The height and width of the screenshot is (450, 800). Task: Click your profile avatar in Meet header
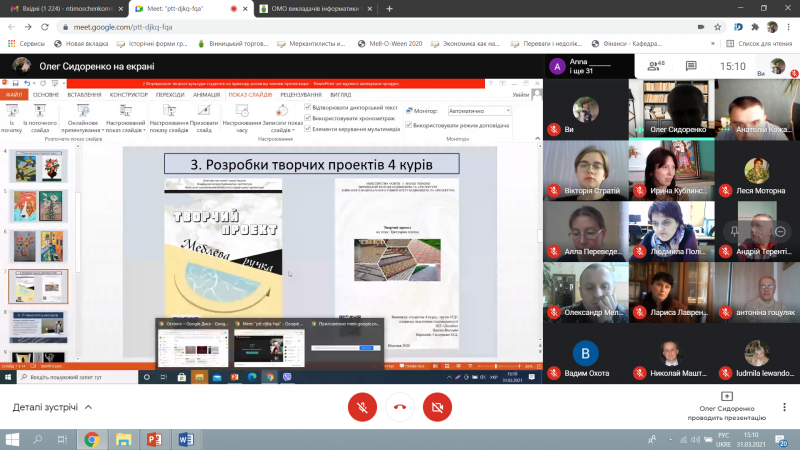[x=778, y=66]
